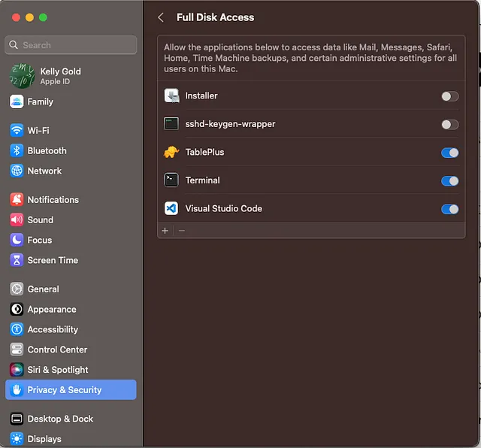Viewport: 481px width, 448px height.
Task: Click the Focus moon icon
Action: (17, 241)
